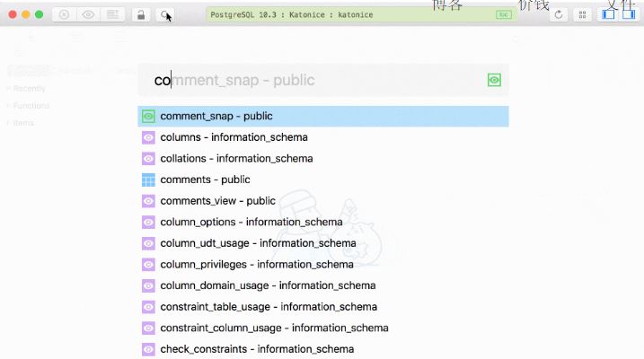The width and height of the screenshot is (644, 359).
Task: Select result columns - information_schema
Action: [x=323, y=137]
